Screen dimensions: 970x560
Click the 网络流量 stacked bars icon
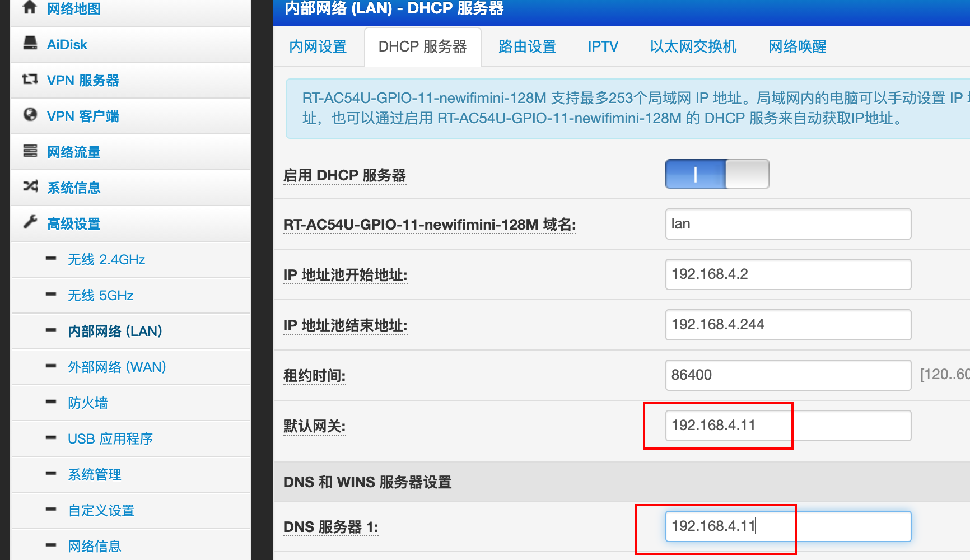[x=30, y=151]
